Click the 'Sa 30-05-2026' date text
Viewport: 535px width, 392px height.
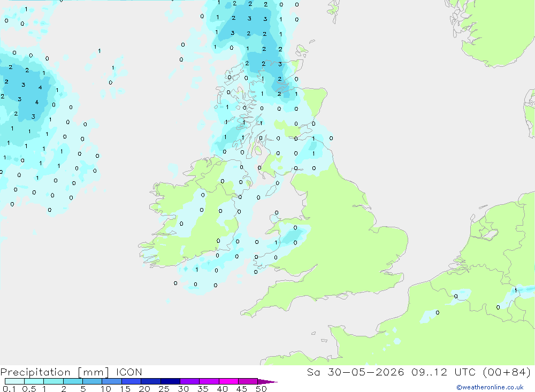[x=355, y=372]
